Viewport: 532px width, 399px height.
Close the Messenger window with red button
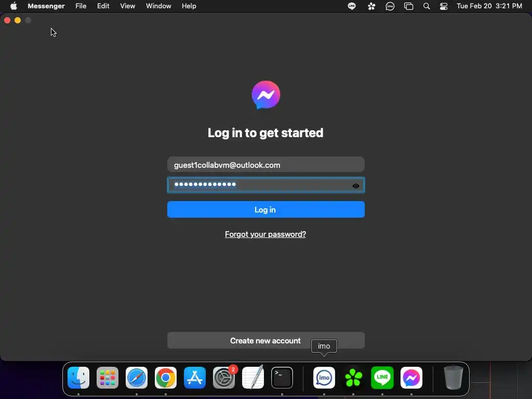(7, 20)
